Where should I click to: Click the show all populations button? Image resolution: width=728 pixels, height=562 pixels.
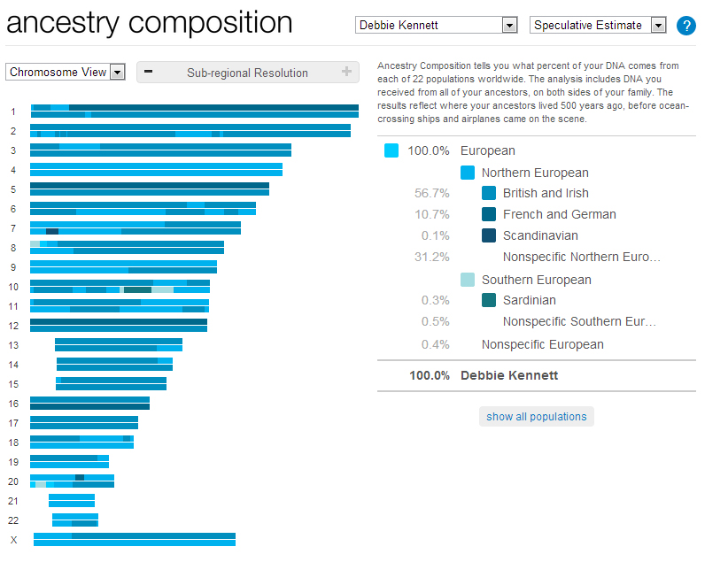pyautogui.click(x=536, y=416)
